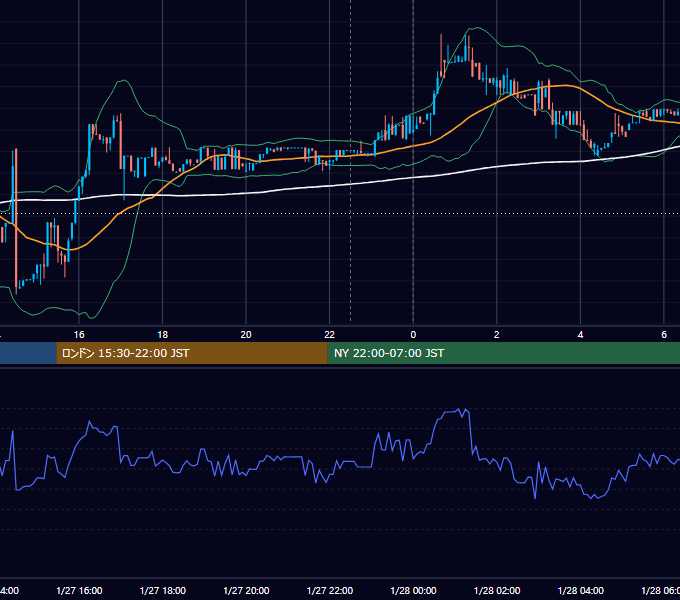Click the 1/28 00:00 date label

(413, 590)
